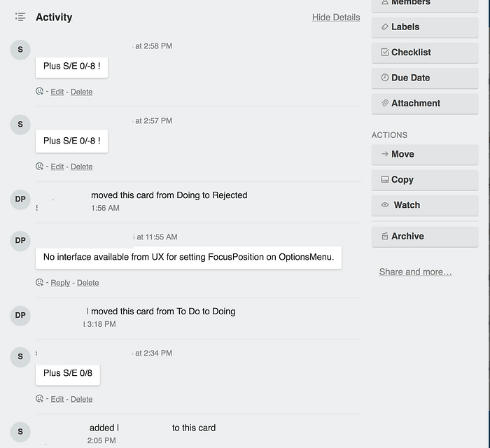Click S avatar at 2:58 PM comment

tap(20, 49)
